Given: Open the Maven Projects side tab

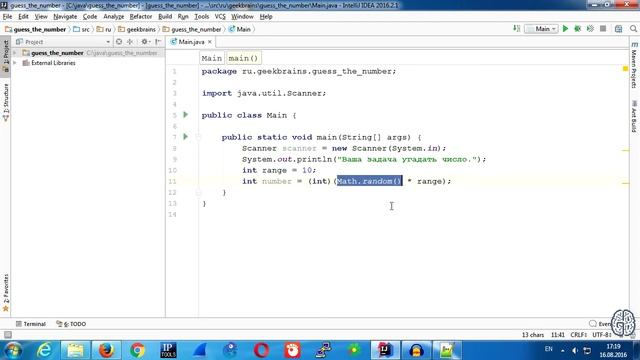Looking at the screenshot, I should tap(634, 65).
